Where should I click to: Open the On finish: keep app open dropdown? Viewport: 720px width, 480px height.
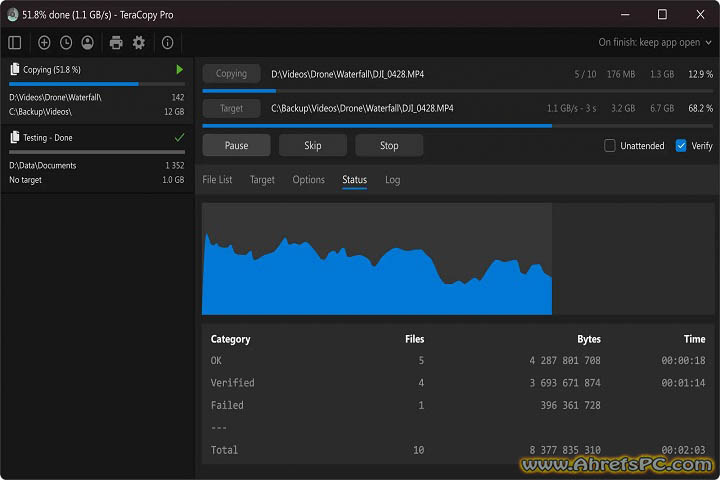point(655,42)
